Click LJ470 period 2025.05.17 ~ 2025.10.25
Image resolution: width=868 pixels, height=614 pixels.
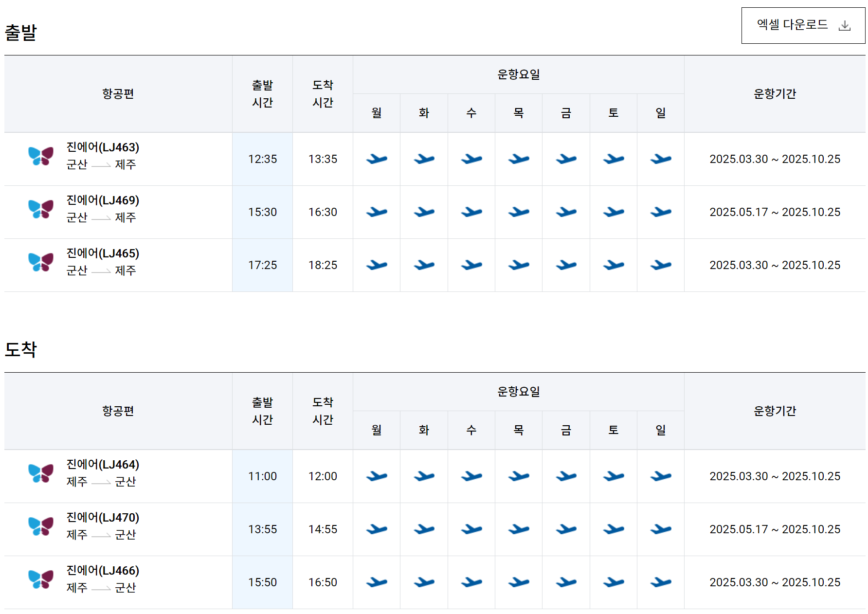pyautogui.click(x=775, y=529)
